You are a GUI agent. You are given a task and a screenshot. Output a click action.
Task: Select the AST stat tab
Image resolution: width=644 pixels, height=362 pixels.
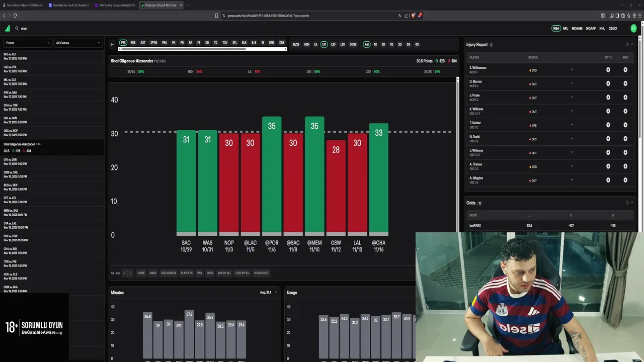143,43
